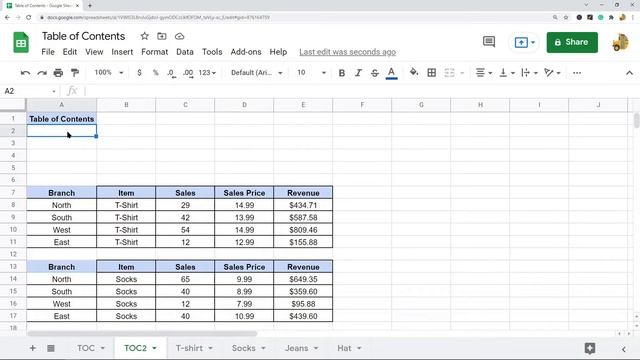Open the Format menu
640x360 pixels.
coord(154,52)
